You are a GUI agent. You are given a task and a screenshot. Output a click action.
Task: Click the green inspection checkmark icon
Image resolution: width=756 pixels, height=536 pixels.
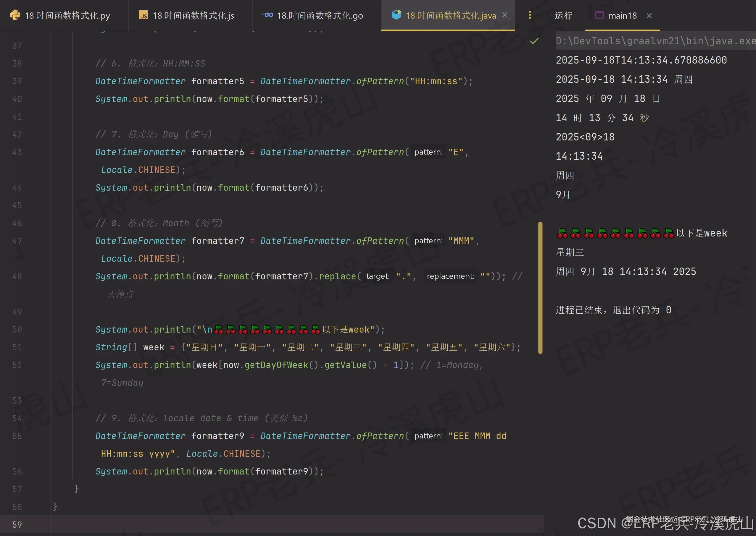[x=534, y=41]
